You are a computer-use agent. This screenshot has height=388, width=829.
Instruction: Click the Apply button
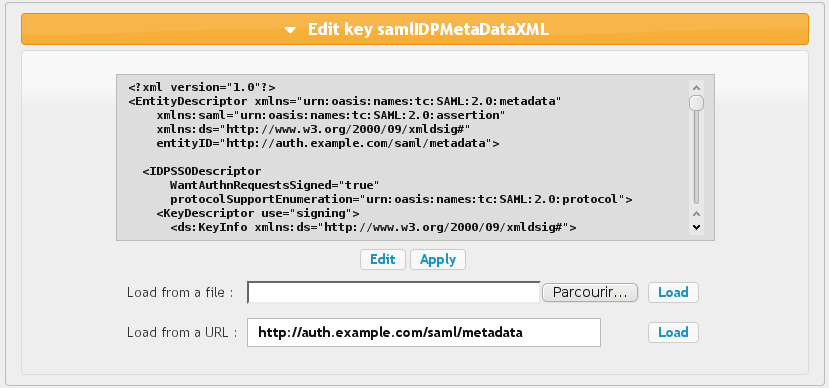tap(438, 260)
